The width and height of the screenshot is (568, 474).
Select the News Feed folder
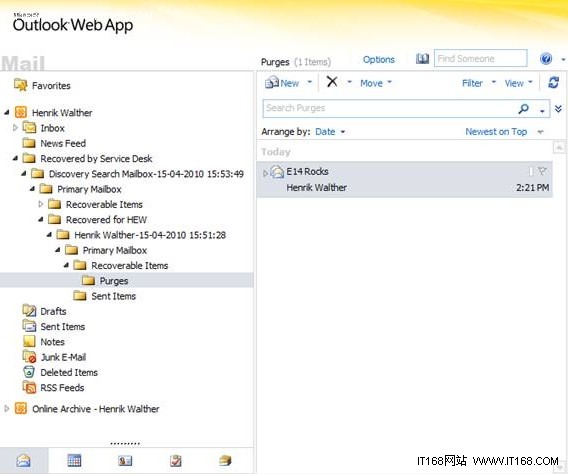click(63, 143)
